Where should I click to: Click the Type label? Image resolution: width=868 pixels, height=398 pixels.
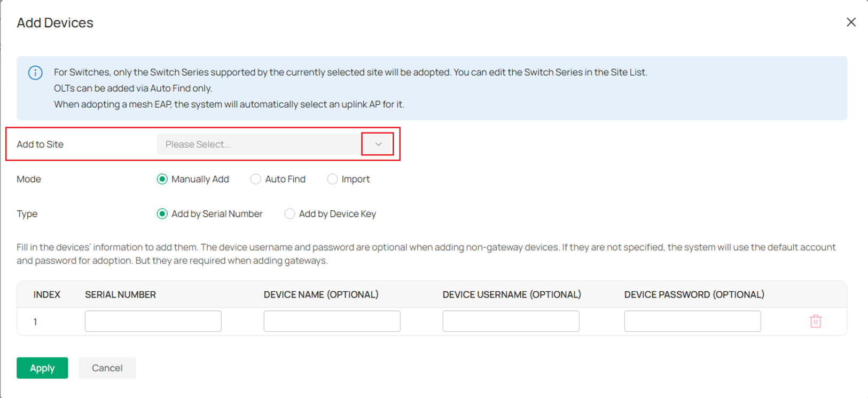pyautogui.click(x=27, y=214)
